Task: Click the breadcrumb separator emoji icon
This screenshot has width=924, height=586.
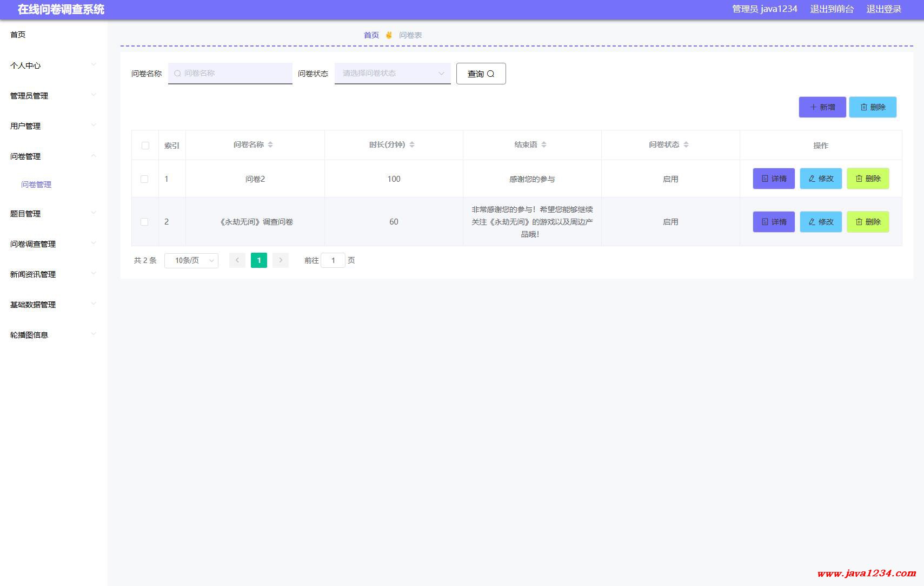Action: pyautogui.click(x=389, y=35)
